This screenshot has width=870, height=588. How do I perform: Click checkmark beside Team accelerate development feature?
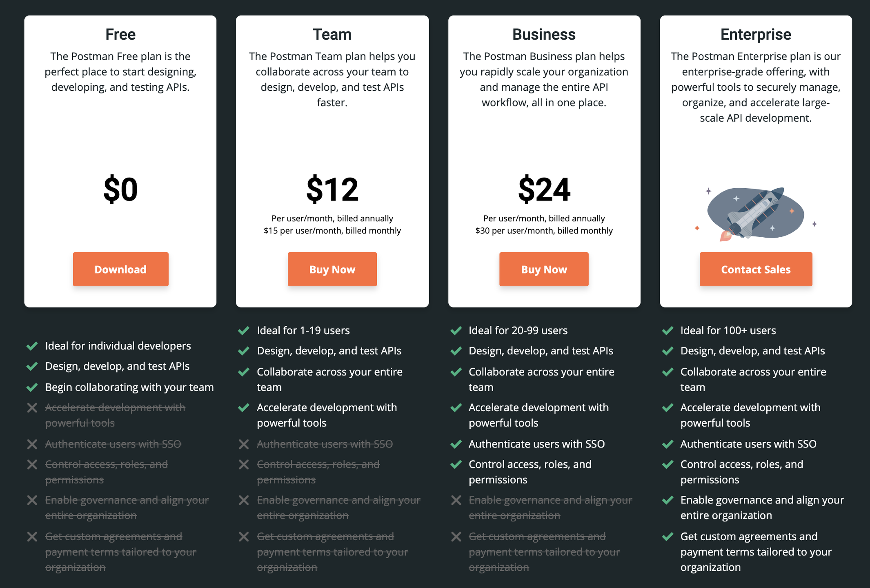coord(244,408)
